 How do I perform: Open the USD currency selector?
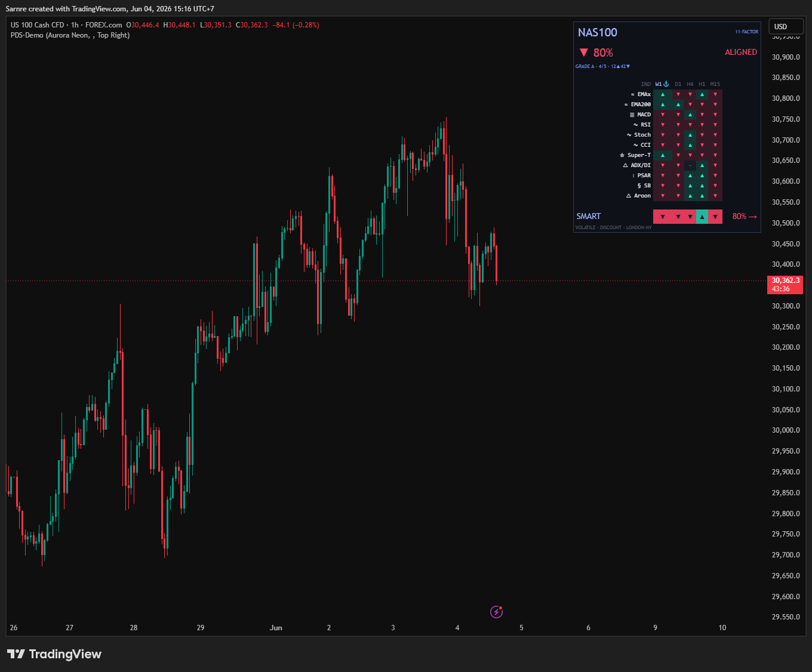click(786, 26)
